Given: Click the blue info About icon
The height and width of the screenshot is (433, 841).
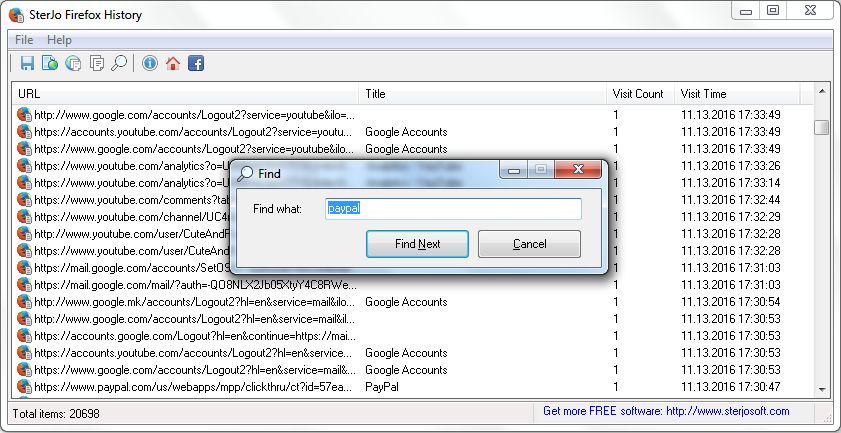Looking at the screenshot, I should tap(150, 63).
